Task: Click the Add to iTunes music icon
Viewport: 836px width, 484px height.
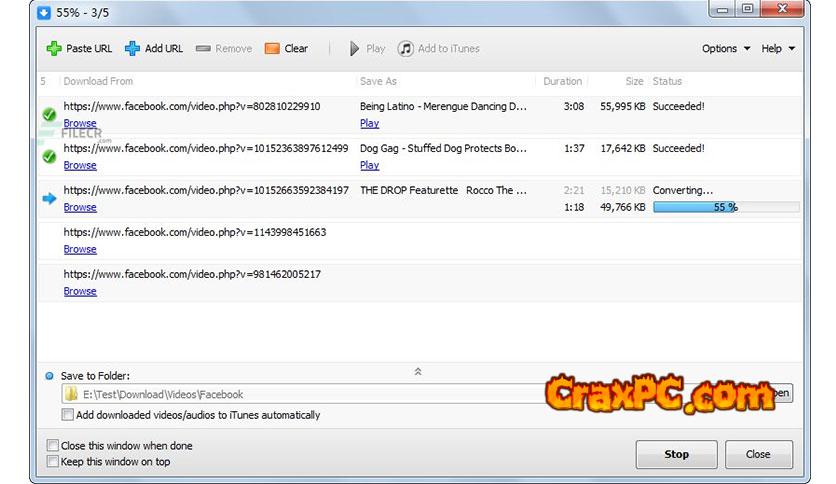Action: 405,49
